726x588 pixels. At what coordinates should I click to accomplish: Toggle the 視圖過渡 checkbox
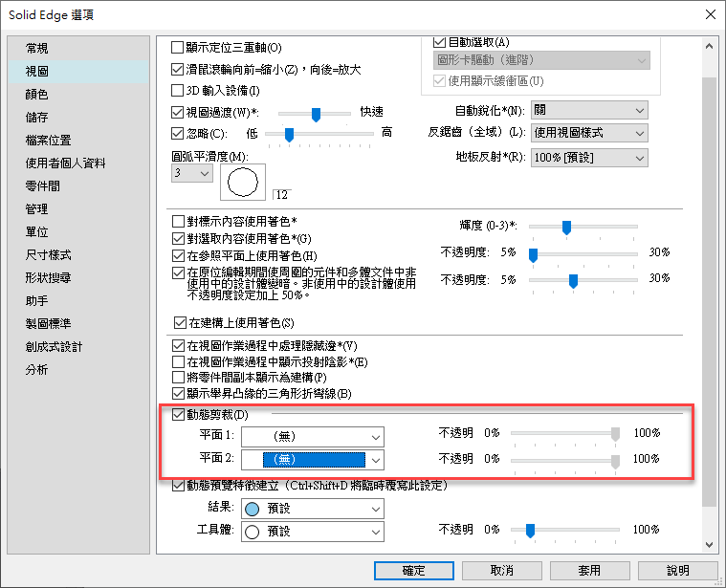[x=177, y=112]
